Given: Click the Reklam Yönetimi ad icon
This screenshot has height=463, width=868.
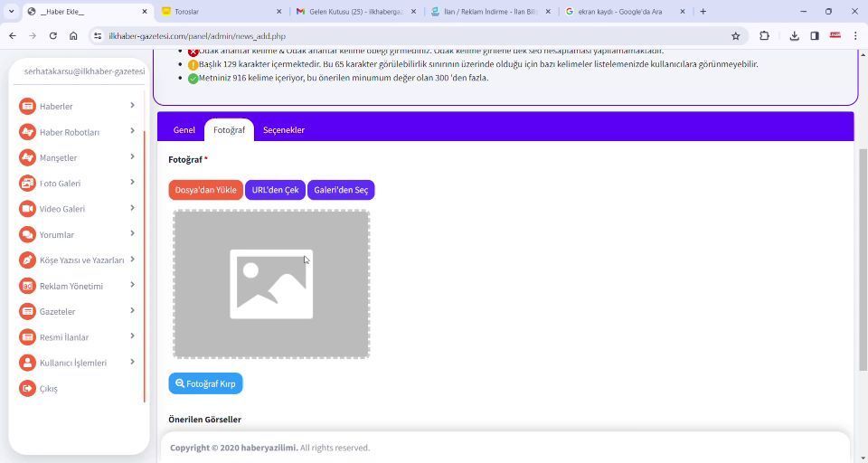Looking at the screenshot, I should point(28,287).
